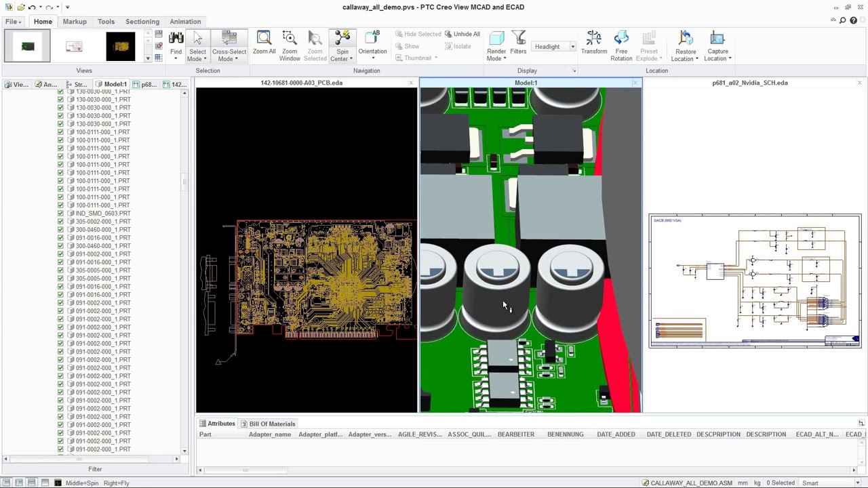
Task: Click the first layout icon in status bar
Action: [7, 483]
